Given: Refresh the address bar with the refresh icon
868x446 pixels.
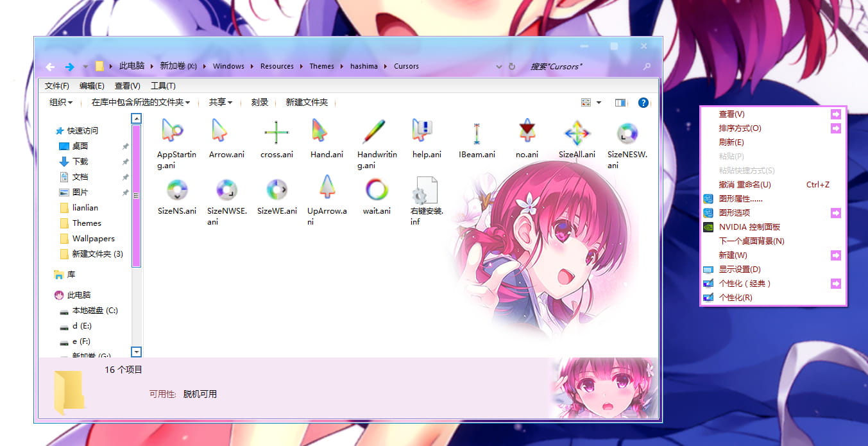Looking at the screenshot, I should (511, 66).
